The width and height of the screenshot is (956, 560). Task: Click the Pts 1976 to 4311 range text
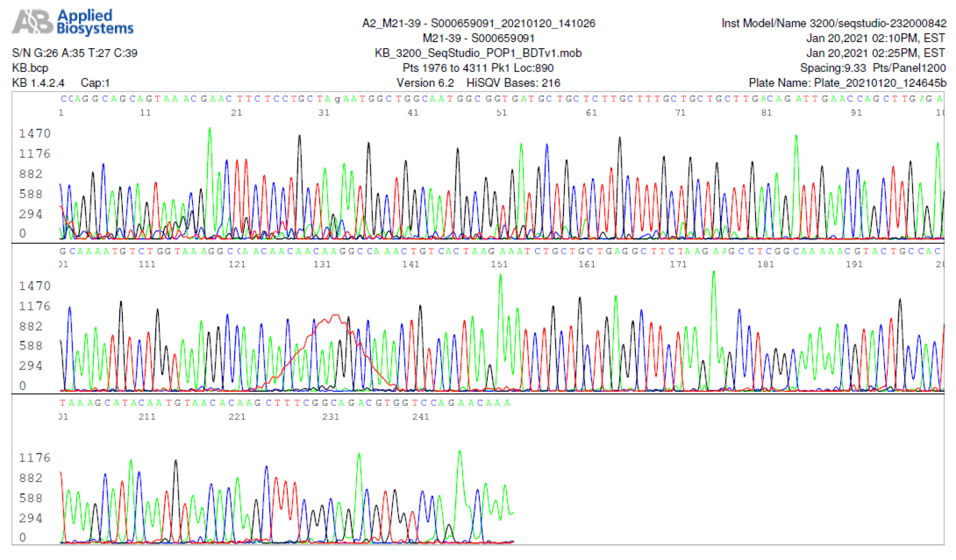(x=445, y=68)
